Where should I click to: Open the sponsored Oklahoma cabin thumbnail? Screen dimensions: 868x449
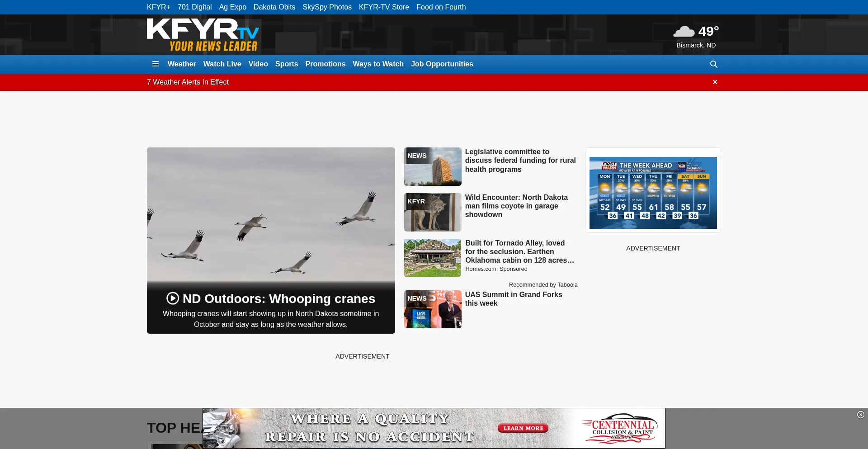[x=432, y=258]
